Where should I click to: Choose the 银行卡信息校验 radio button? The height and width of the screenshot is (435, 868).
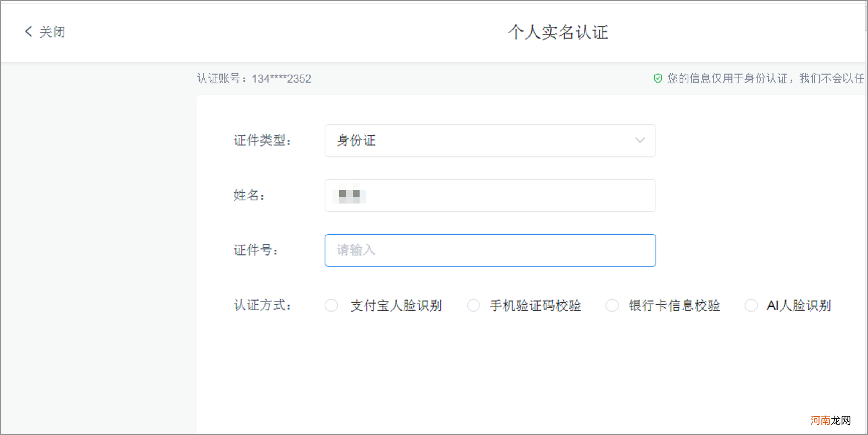(612, 305)
